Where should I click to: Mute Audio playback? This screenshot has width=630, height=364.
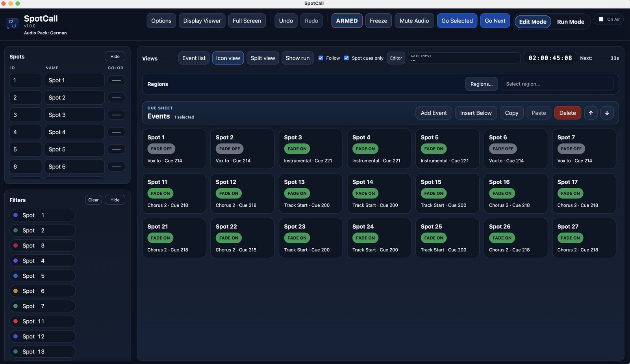tap(414, 21)
